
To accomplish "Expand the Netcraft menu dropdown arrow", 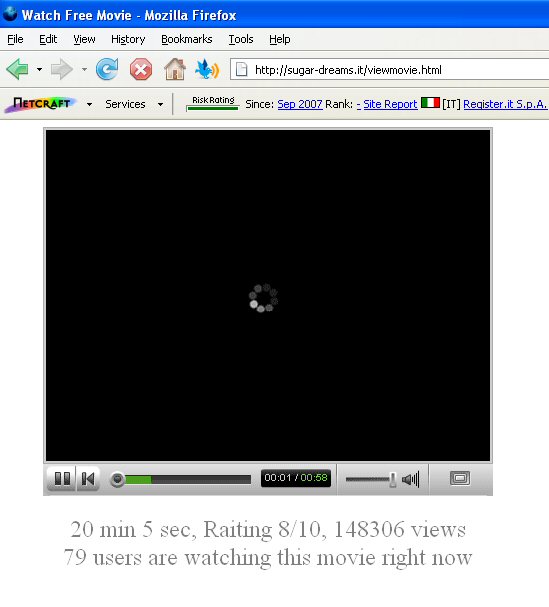I will pyautogui.click(x=89, y=104).
